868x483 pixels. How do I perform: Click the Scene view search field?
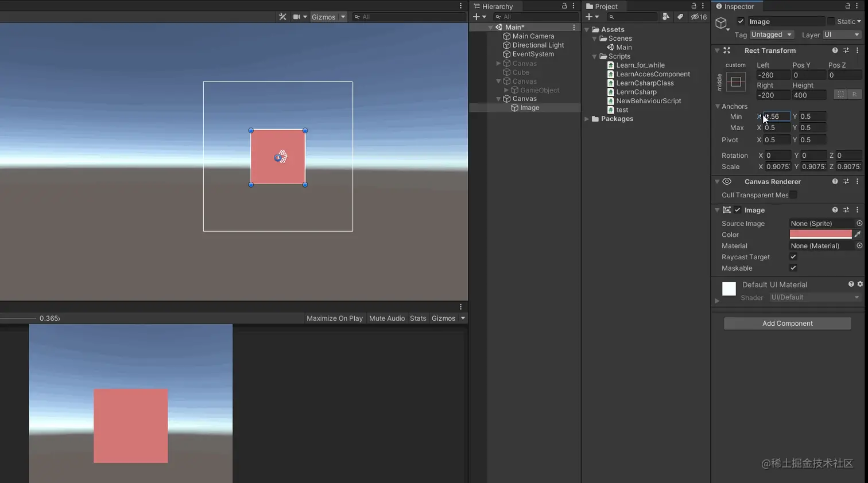click(x=409, y=17)
